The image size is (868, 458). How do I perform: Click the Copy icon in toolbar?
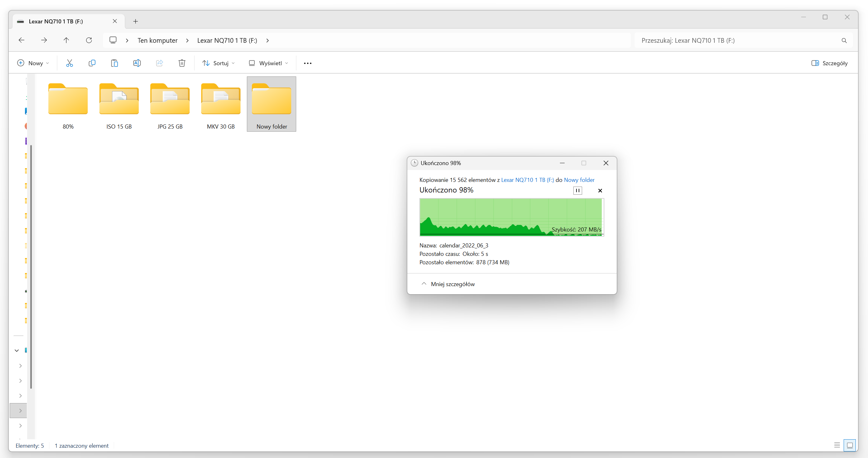click(92, 63)
